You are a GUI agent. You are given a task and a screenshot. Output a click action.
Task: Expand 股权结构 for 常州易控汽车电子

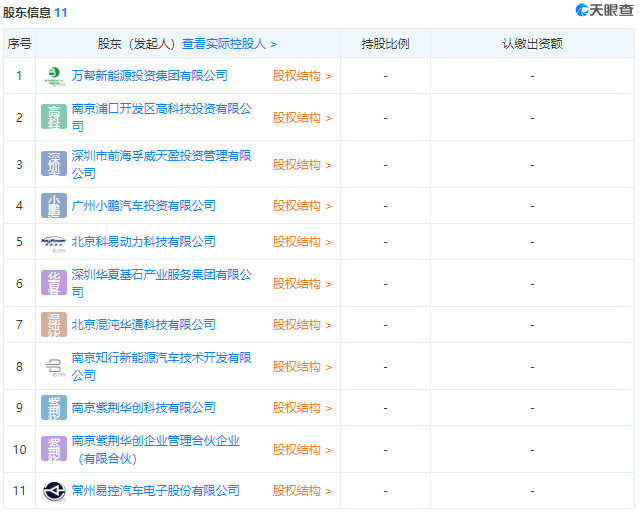click(302, 491)
